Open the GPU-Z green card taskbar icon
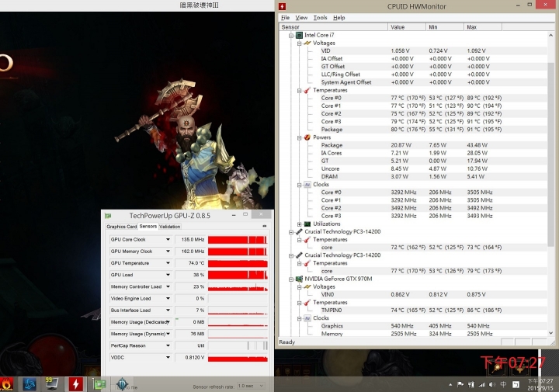 (x=99, y=384)
